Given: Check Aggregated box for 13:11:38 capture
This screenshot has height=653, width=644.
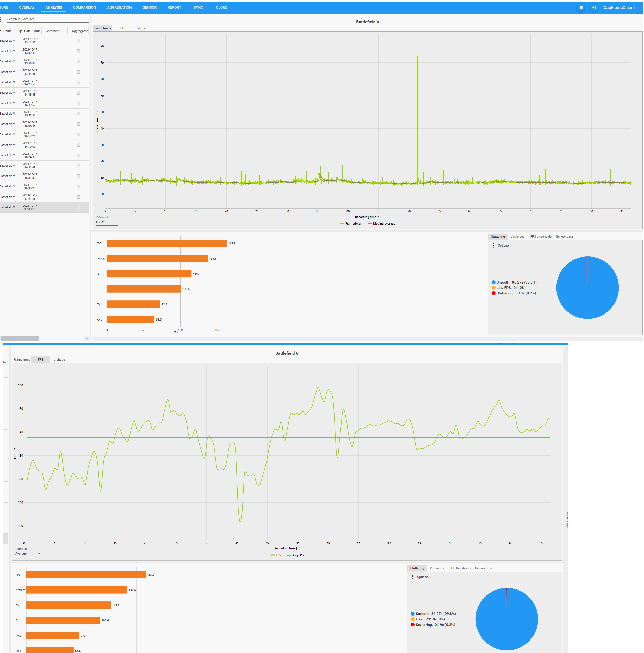Looking at the screenshot, I should pyautogui.click(x=78, y=41).
